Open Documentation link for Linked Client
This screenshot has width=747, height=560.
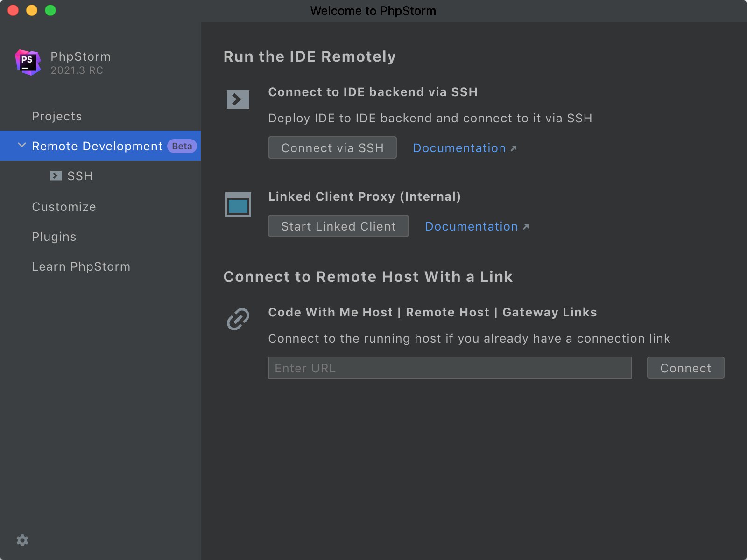[477, 226]
